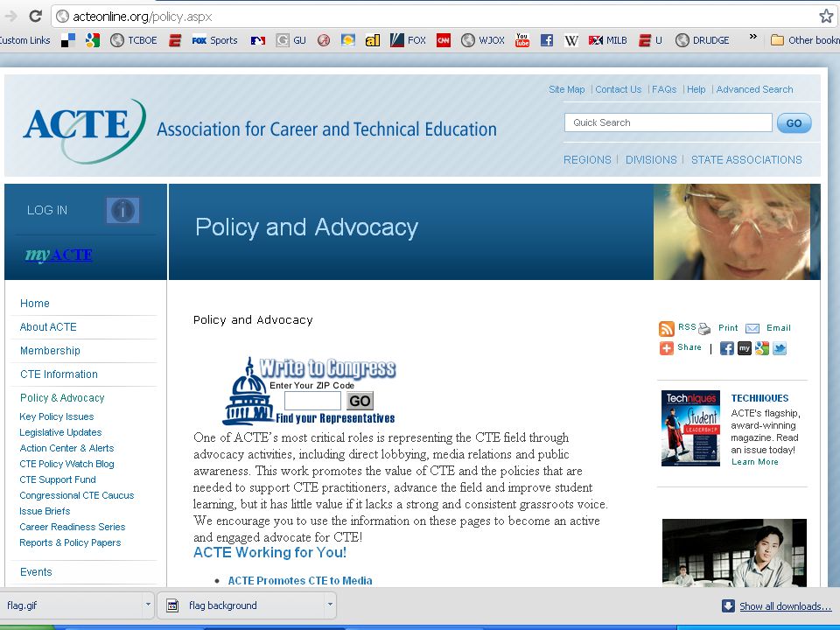Share page via Google icon
The image size is (840, 630).
[x=762, y=349]
